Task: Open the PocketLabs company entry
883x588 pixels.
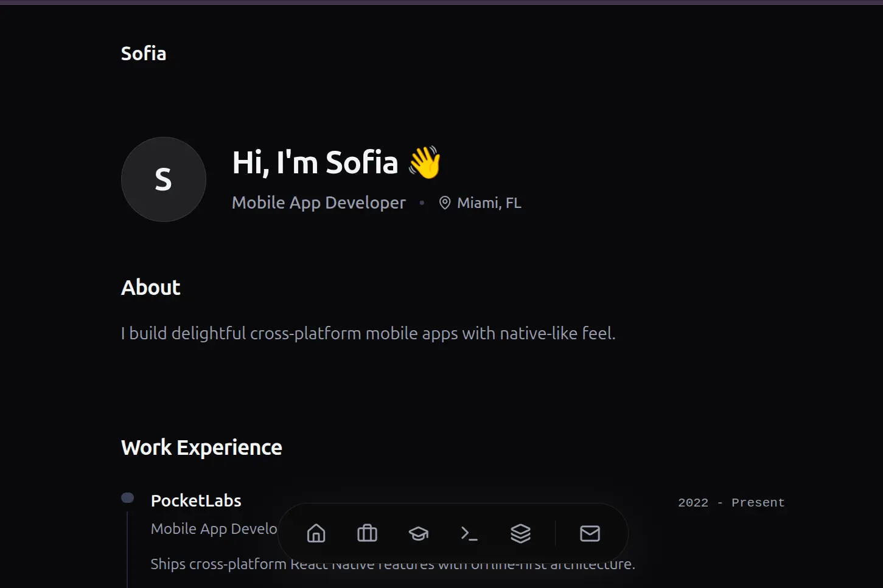Action: click(196, 500)
